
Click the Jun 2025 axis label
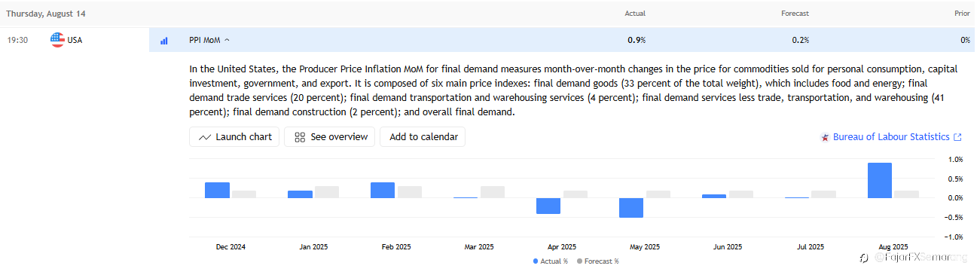(728, 246)
